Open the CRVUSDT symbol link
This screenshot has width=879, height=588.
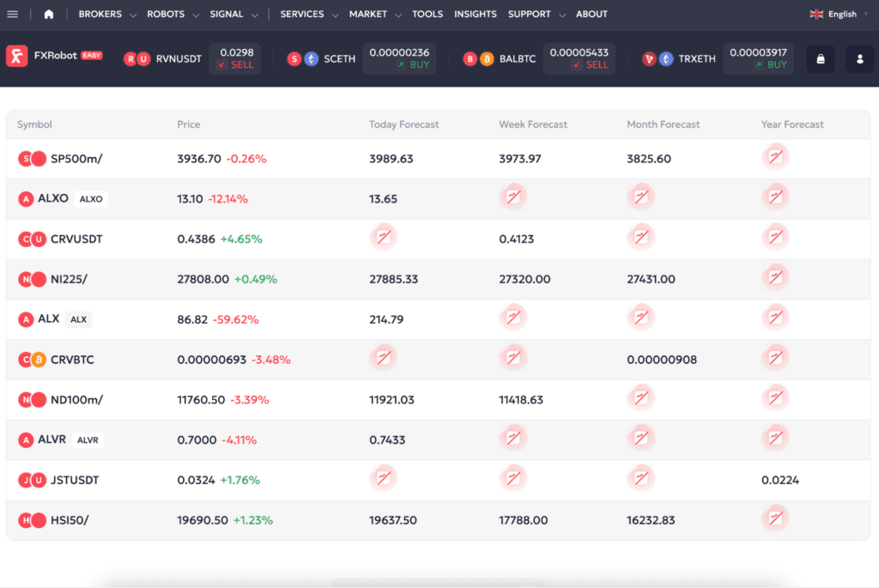click(x=76, y=239)
